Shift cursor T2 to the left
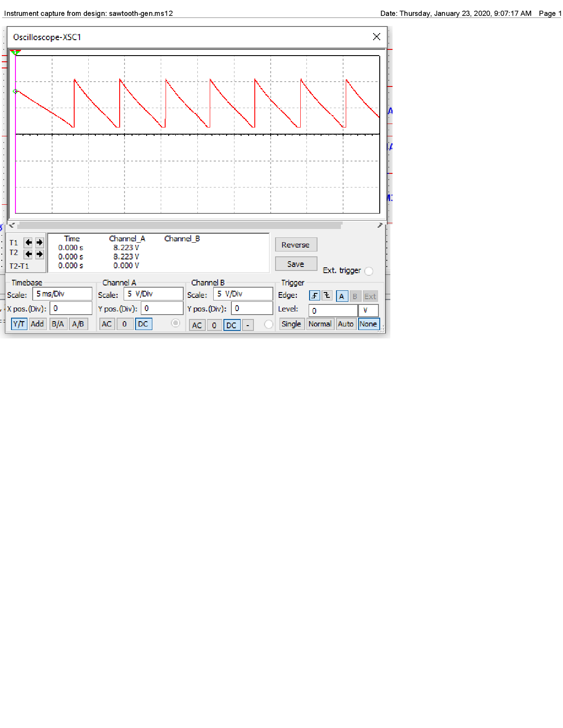Viewport: 563px width, 728px height. (x=28, y=254)
